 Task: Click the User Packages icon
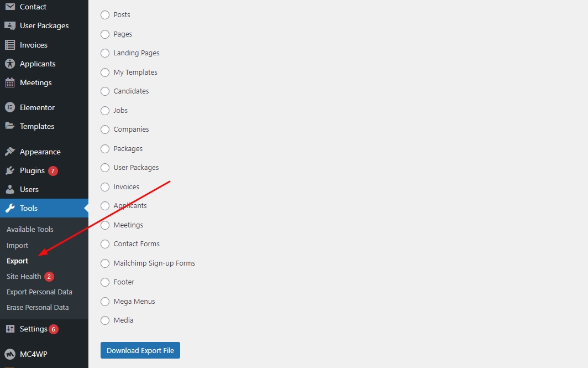click(x=10, y=25)
